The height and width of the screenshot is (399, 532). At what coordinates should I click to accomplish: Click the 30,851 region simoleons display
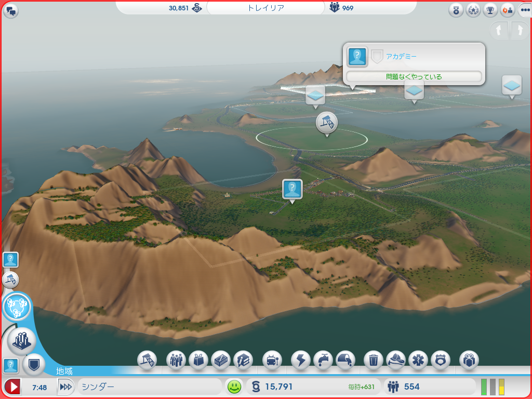click(x=185, y=8)
